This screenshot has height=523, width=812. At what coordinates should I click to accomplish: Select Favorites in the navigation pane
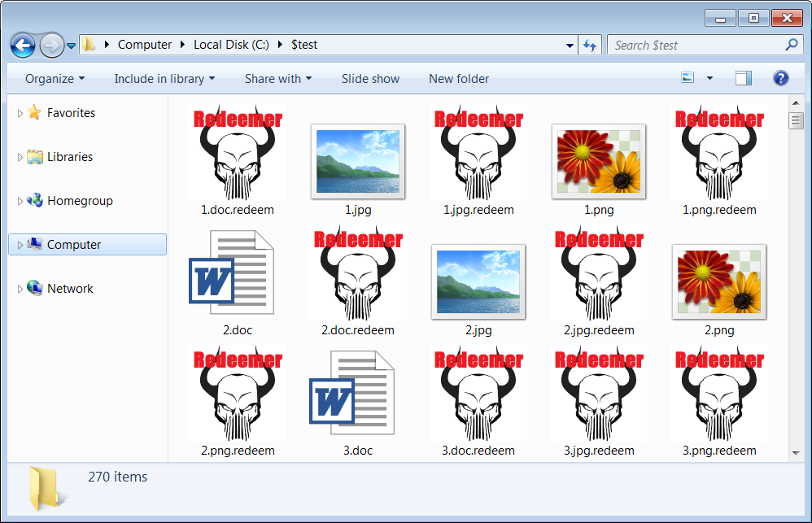tap(71, 113)
